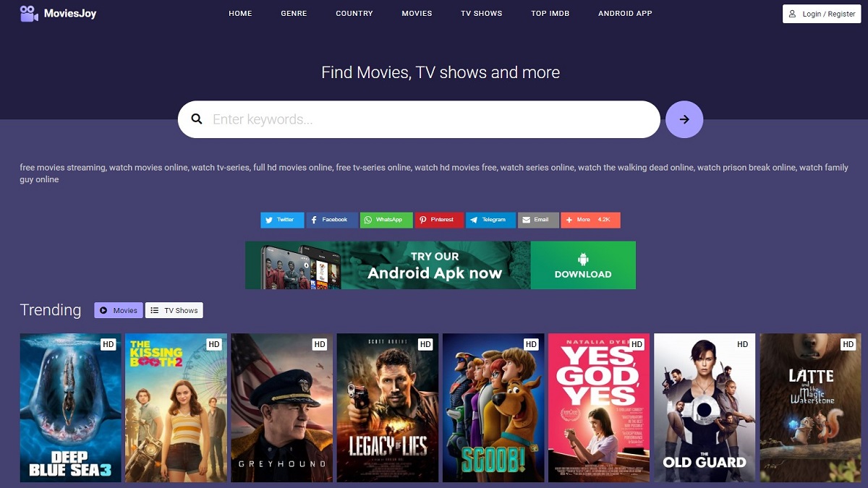Open the GENRE menu
Viewport: 868px width, 488px height.
click(294, 13)
